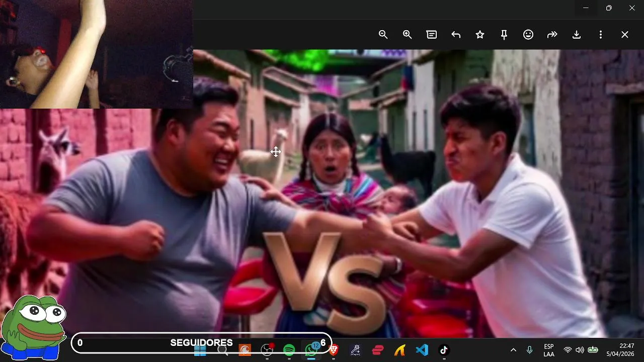Open OBS Studio from the taskbar

(267, 350)
